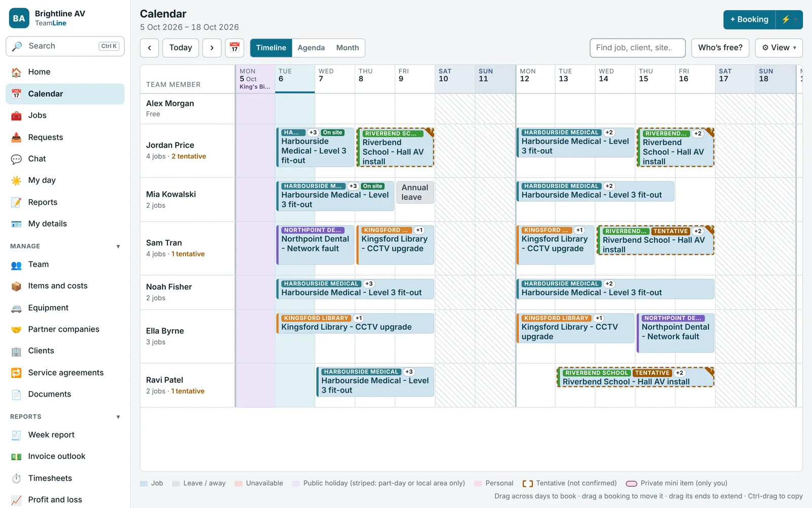Click the + Booking button

tap(750, 19)
